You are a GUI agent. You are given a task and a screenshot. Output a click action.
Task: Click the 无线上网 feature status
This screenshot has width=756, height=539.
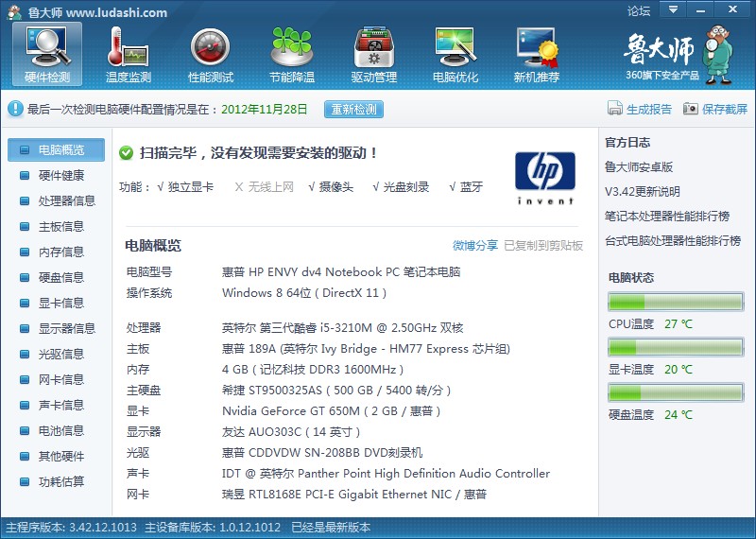tap(265, 187)
